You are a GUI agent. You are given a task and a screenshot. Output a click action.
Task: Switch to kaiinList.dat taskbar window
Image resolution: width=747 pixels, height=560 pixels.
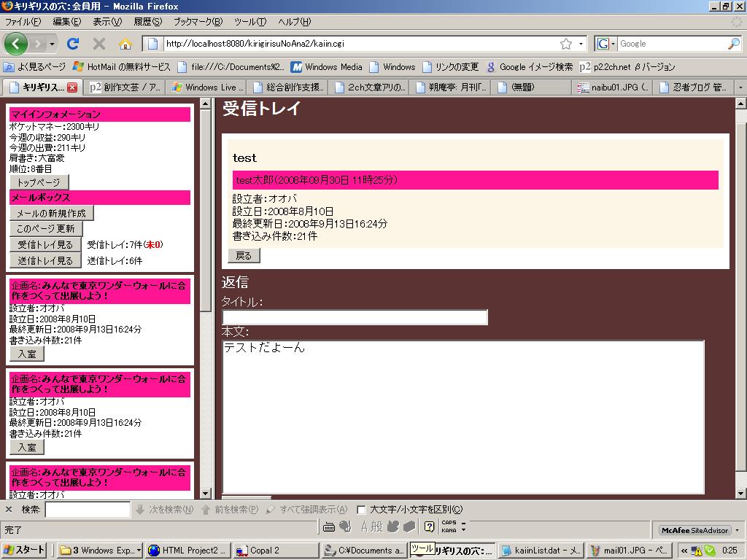tap(541, 551)
